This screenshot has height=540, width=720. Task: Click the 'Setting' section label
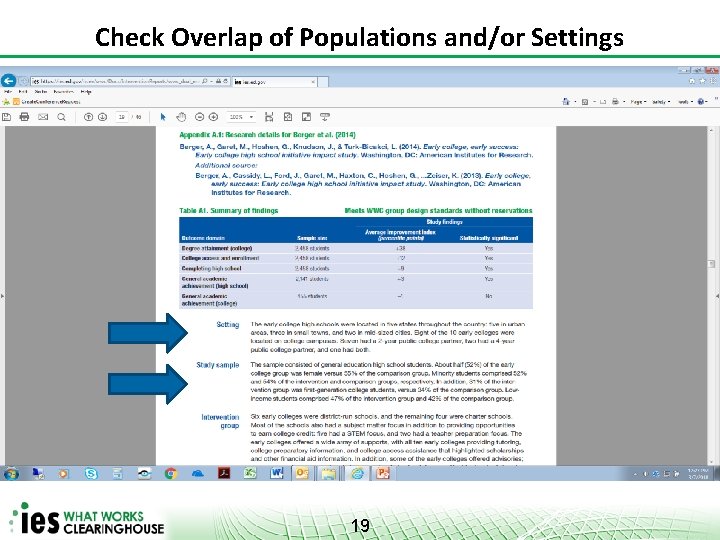coord(228,325)
